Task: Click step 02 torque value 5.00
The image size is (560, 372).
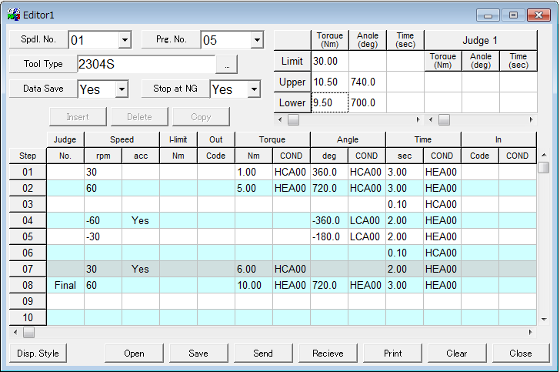Action: (x=254, y=188)
